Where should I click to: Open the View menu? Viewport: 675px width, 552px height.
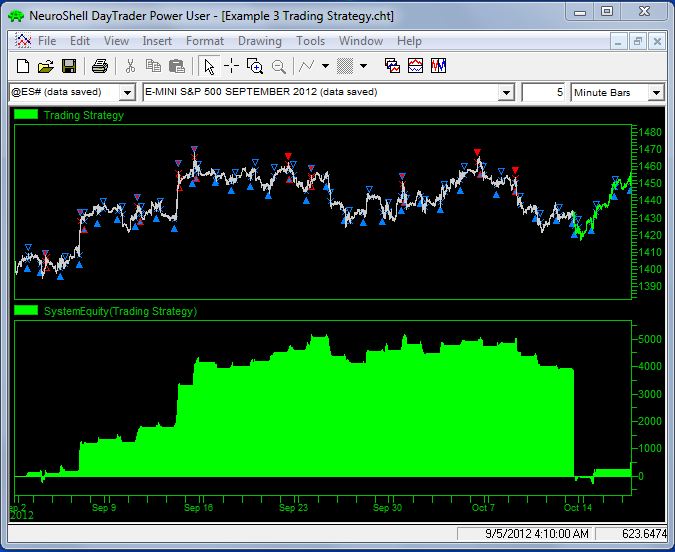click(x=116, y=41)
